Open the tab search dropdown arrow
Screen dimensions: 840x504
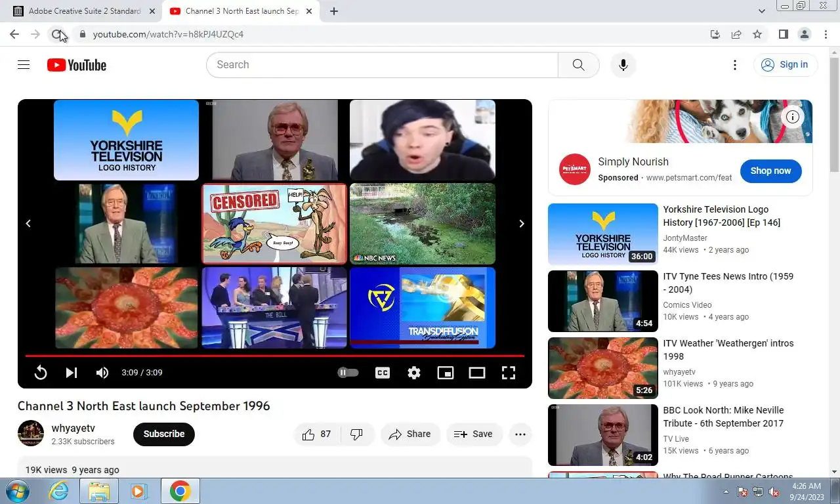click(762, 11)
